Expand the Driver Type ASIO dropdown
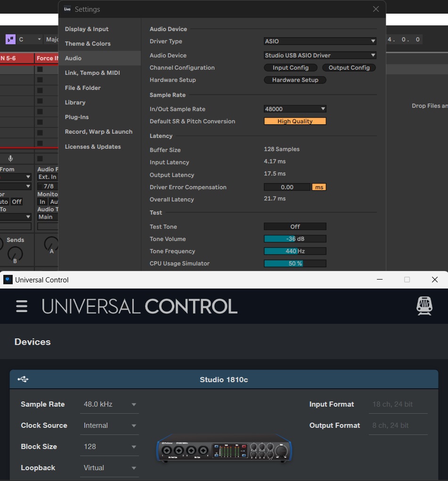Viewport: 448px width, 481px height. pos(320,41)
